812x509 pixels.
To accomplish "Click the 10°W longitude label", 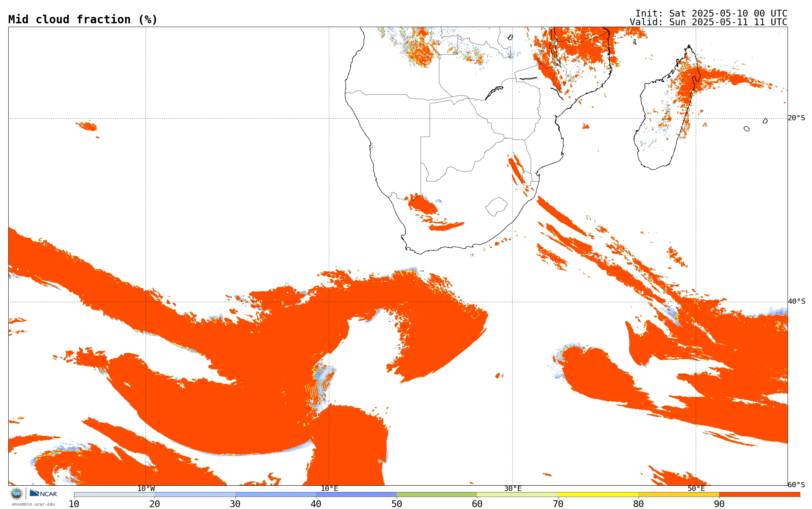I will (x=146, y=489).
